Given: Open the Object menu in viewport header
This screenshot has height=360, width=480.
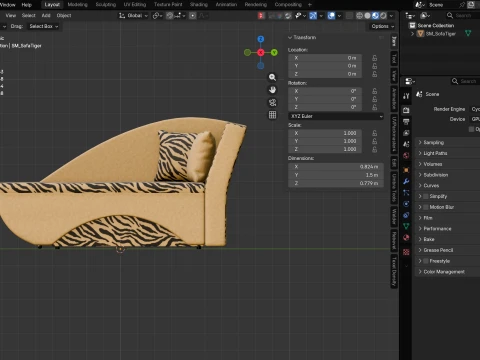Looking at the screenshot, I should (x=64, y=16).
